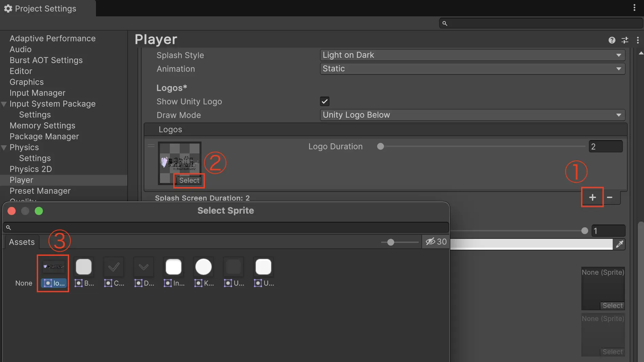Open Player panel three-dot menu
Viewport: 644px width, 362px height.
pyautogui.click(x=638, y=40)
